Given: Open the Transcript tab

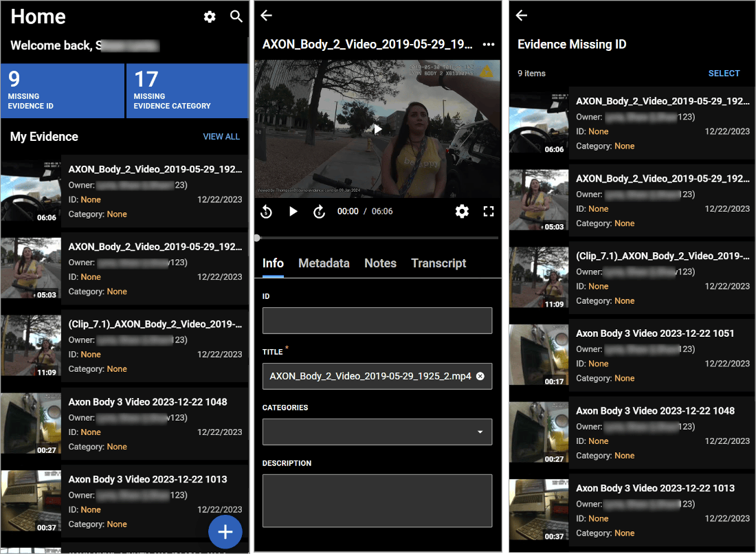Looking at the screenshot, I should point(438,263).
